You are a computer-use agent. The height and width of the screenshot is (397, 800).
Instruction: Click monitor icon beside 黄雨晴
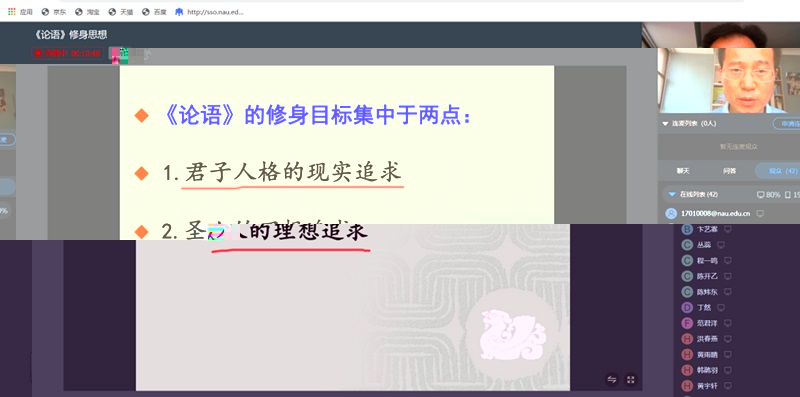coord(728,355)
